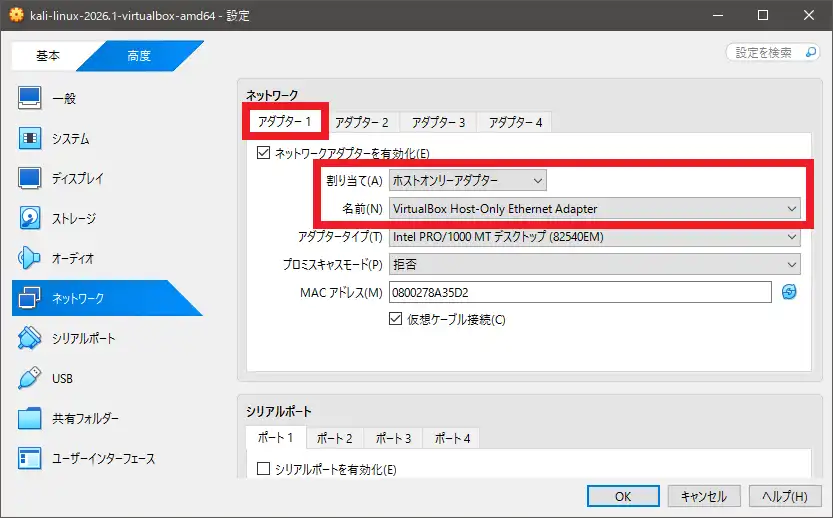Select the ディスプレイ label in the sidebar
The image size is (833, 518).
coord(78,179)
